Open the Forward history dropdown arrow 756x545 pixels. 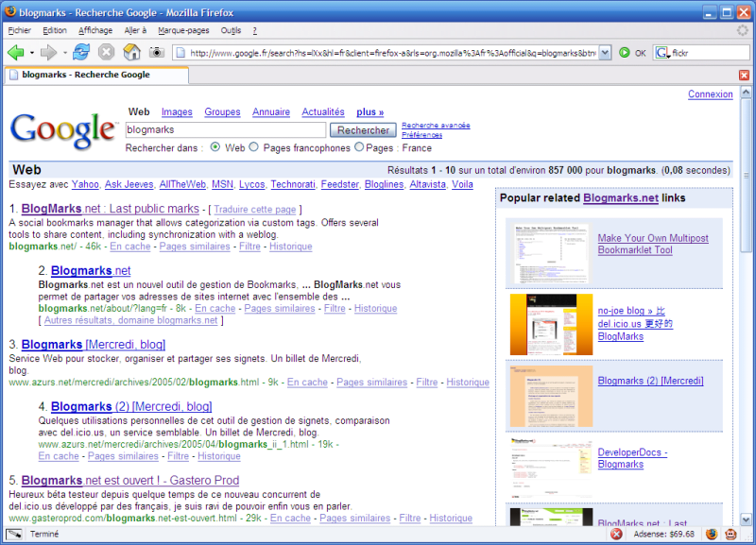tap(64, 53)
